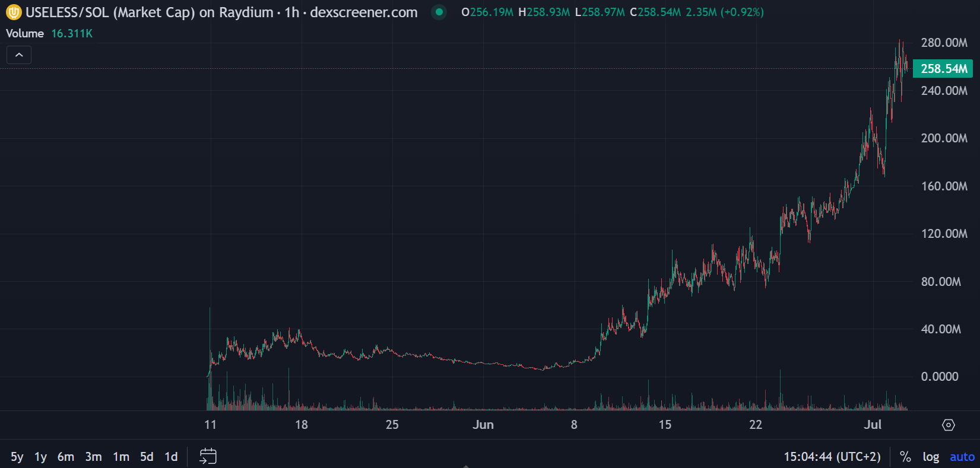Click the 15 date label on time axis

(x=665, y=425)
